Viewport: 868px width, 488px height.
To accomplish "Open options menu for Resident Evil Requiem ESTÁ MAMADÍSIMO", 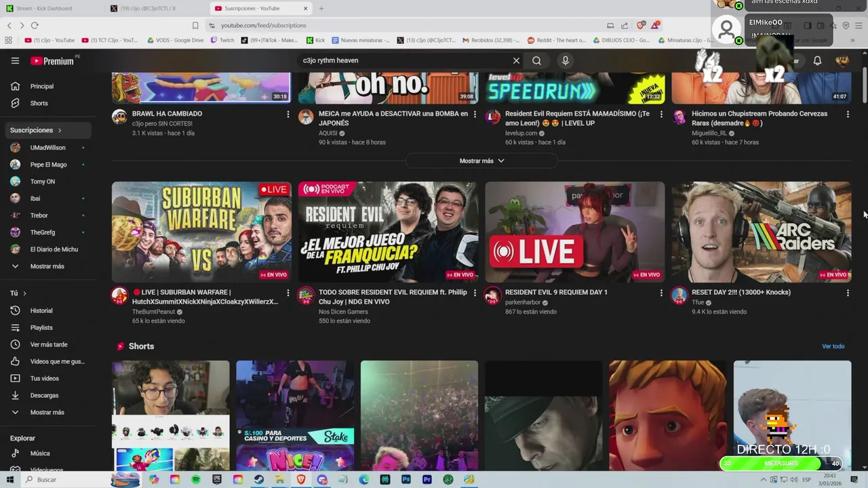I will 661,114.
